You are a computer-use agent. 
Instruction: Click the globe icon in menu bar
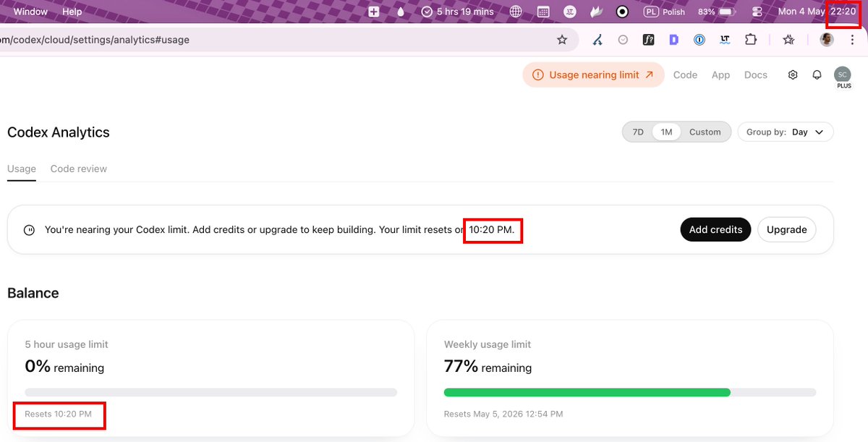coord(516,12)
